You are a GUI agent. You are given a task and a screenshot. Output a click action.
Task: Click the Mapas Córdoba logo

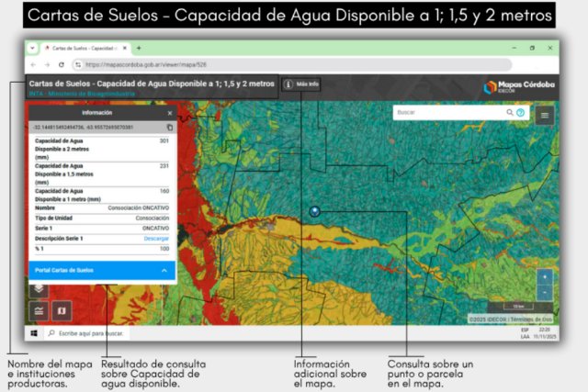(x=519, y=86)
